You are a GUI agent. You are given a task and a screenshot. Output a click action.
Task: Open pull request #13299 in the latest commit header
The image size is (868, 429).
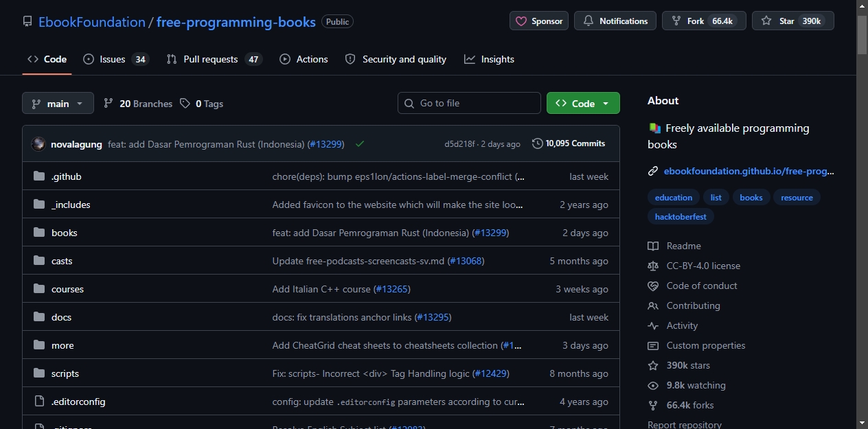point(325,144)
